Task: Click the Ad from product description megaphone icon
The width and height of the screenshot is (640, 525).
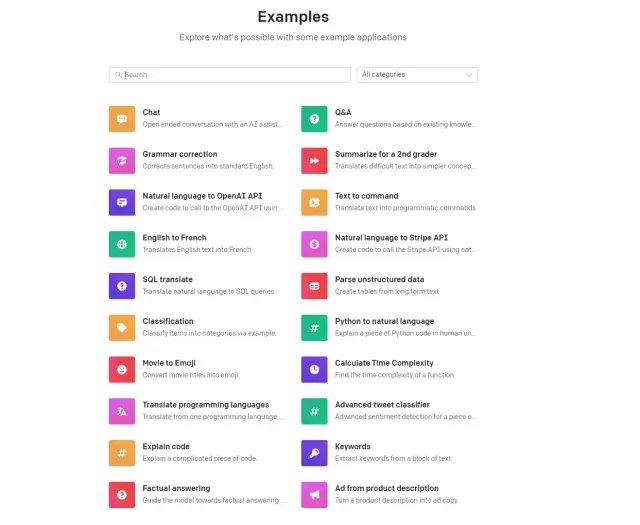Action: pyautogui.click(x=314, y=494)
